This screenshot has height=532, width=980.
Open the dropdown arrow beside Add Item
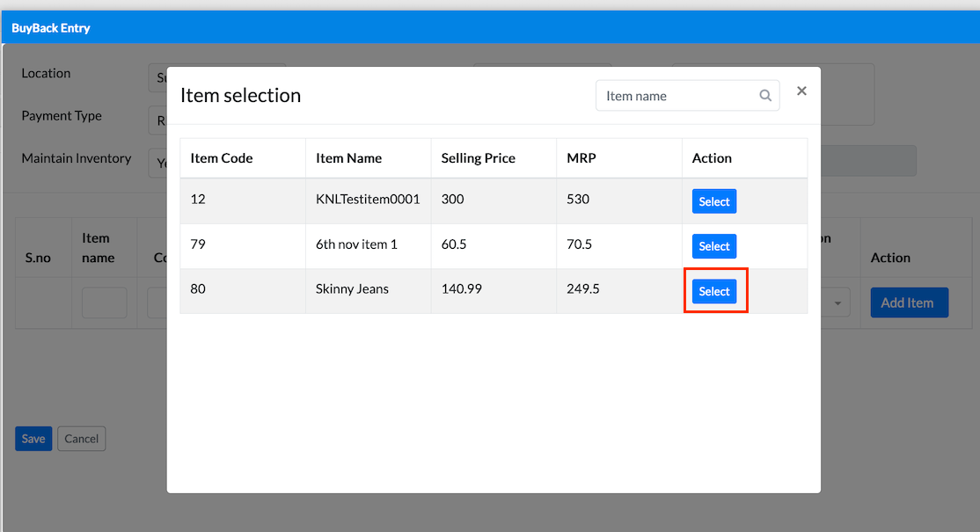coord(837,302)
